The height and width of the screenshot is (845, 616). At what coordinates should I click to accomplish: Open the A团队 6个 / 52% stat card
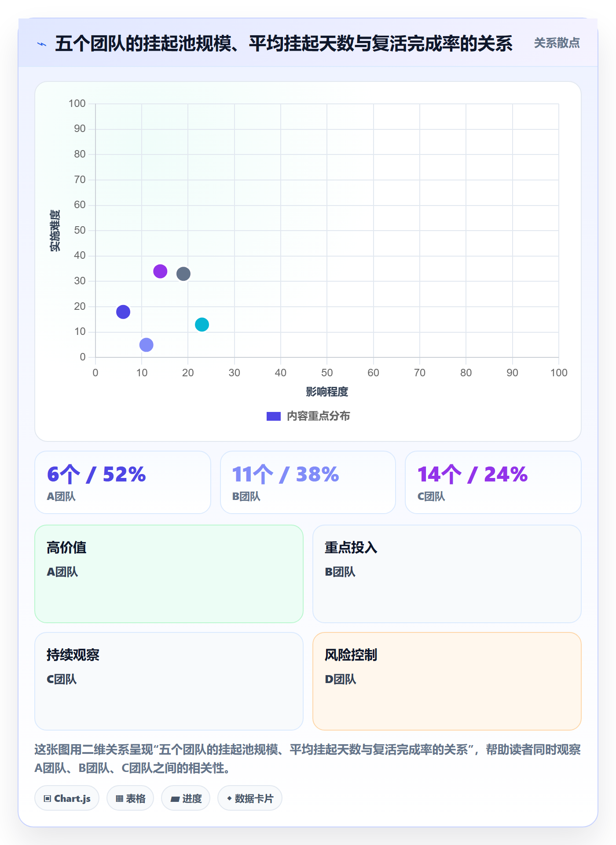(123, 482)
